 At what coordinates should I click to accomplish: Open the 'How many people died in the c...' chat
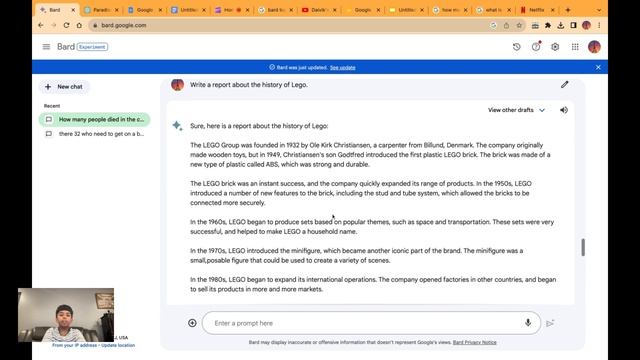95,119
